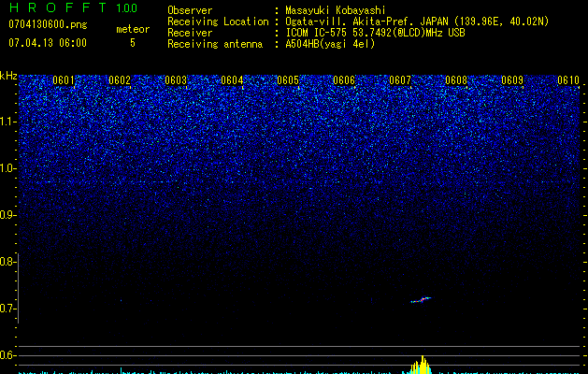Click the 0.9 kHz axis label

pos(7,215)
